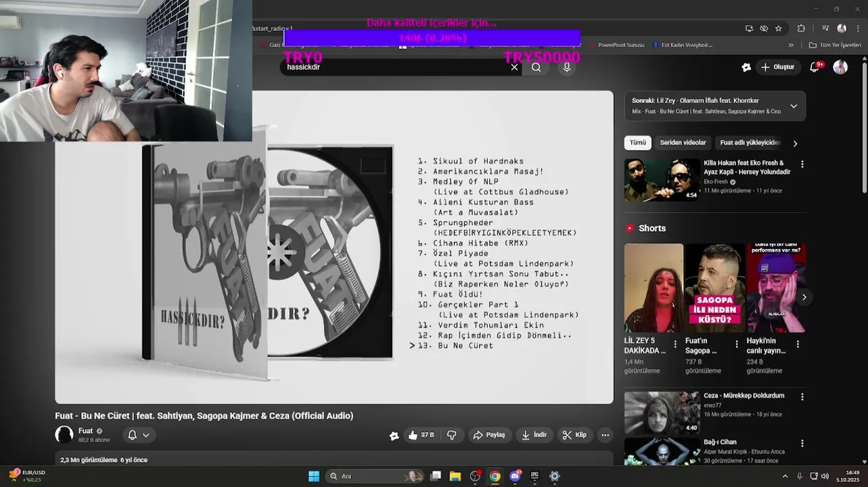Open Task View on the taskbar
Viewport: 868px width, 487px height.
click(436, 476)
